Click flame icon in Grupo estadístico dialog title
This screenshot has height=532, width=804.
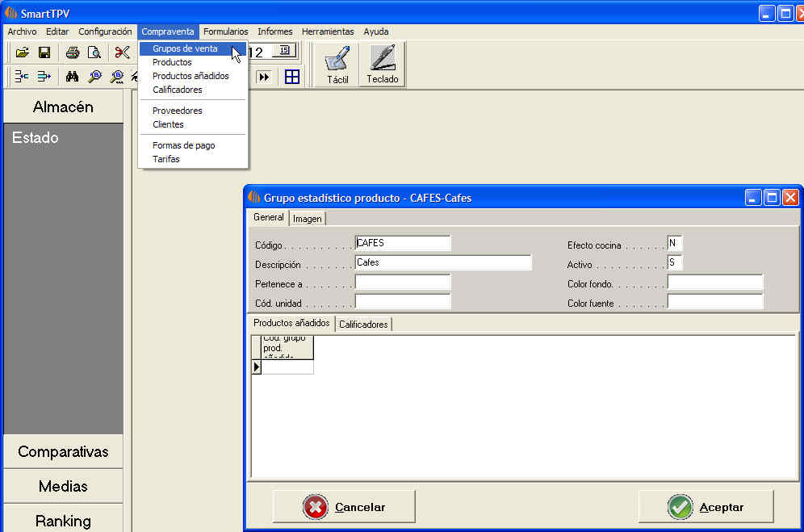pos(253,197)
